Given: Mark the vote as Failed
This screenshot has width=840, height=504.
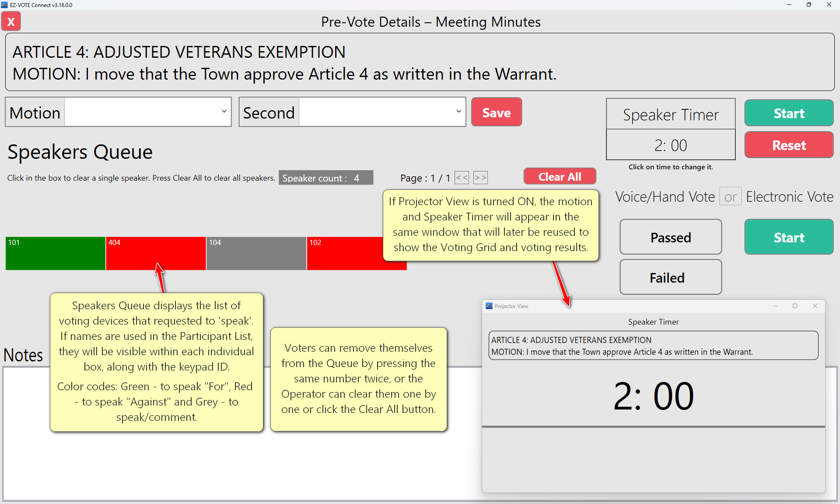Looking at the screenshot, I should [x=670, y=277].
